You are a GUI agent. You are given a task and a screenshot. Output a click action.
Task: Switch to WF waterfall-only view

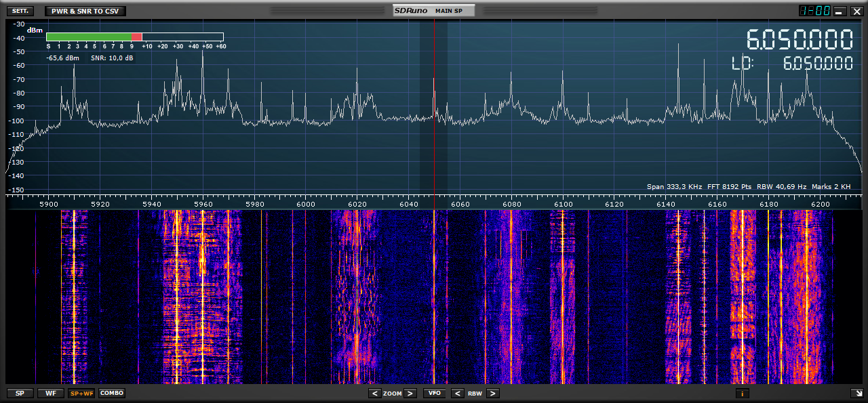[50, 393]
